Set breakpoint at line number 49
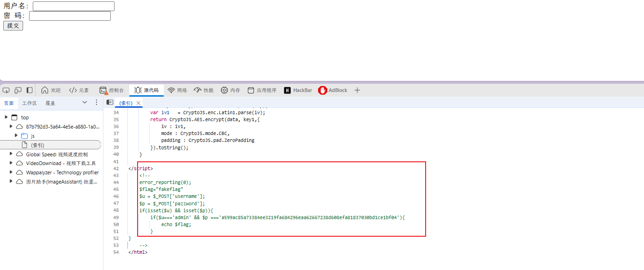The image size is (644, 270). click(116, 217)
